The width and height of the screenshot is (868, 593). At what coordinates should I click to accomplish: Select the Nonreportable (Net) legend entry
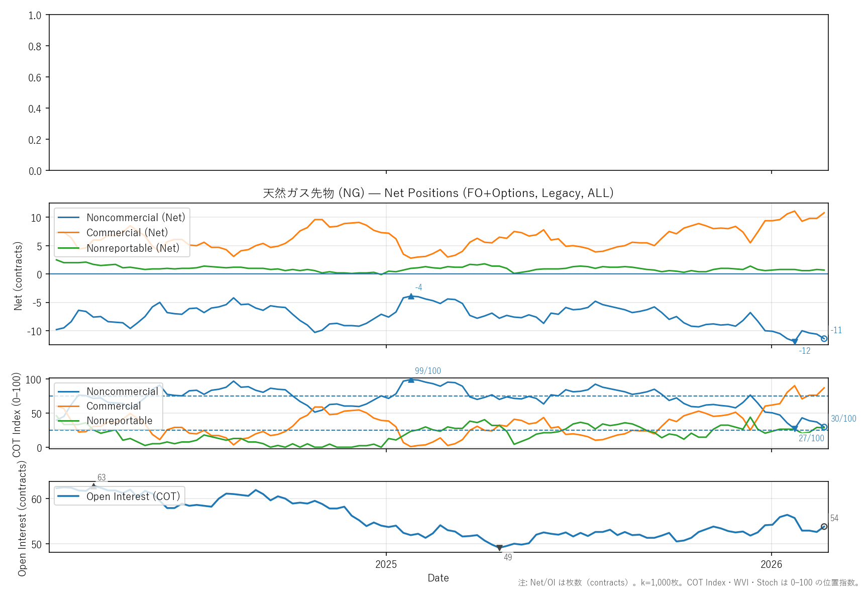pyautogui.click(x=133, y=248)
